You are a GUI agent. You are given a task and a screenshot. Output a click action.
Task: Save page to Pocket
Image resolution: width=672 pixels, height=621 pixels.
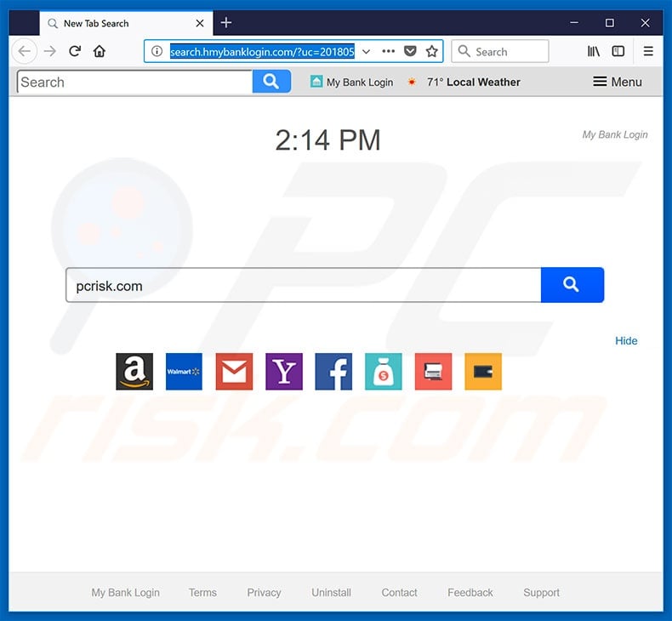[x=410, y=51]
